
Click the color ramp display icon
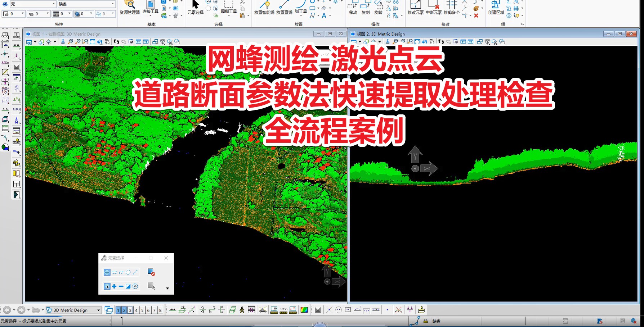click(x=304, y=310)
